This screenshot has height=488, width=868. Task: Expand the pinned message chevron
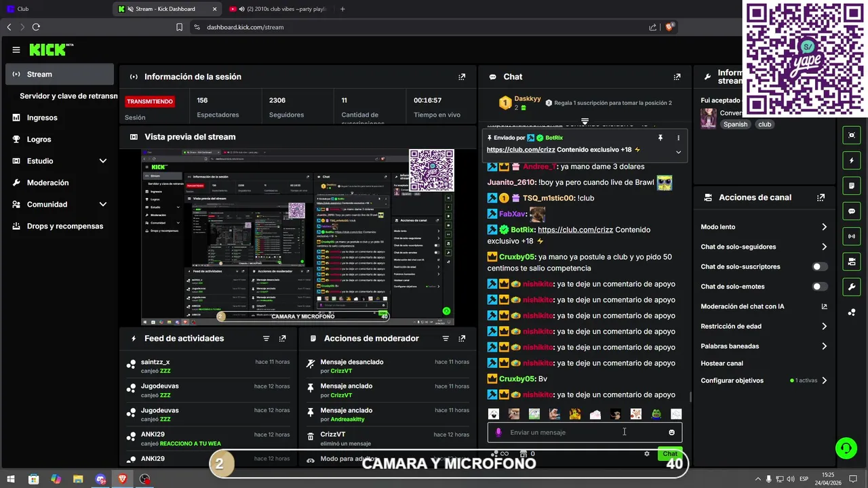coord(678,152)
